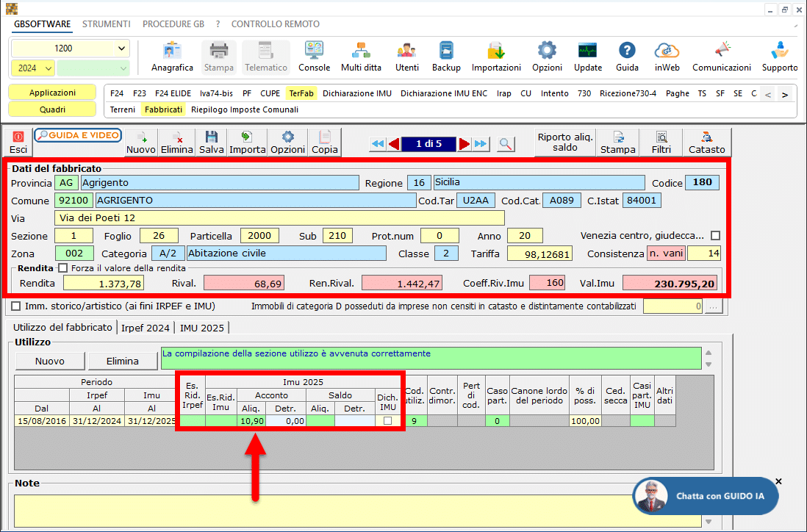Viewport: 807px width, 532px height.
Task: Check Imm. storico/artistico checkbox
Action: [x=16, y=306]
